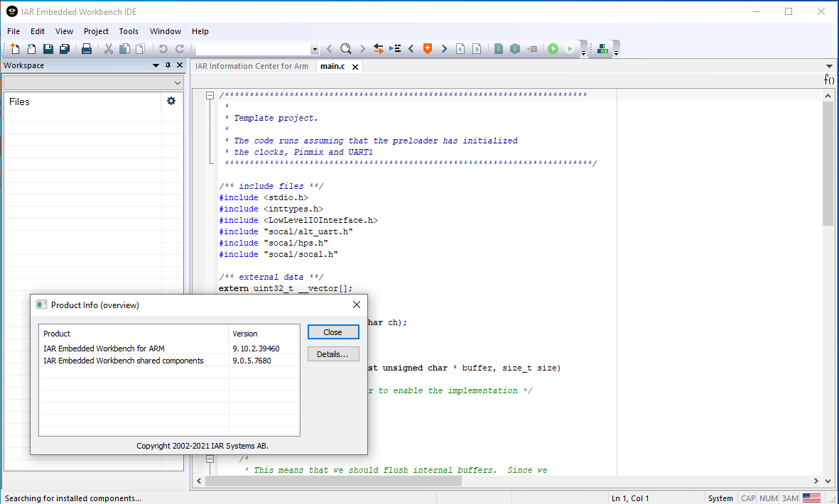This screenshot has width=839, height=504.
Task: Open the function list f() button
Action: pyautogui.click(x=829, y=80)
